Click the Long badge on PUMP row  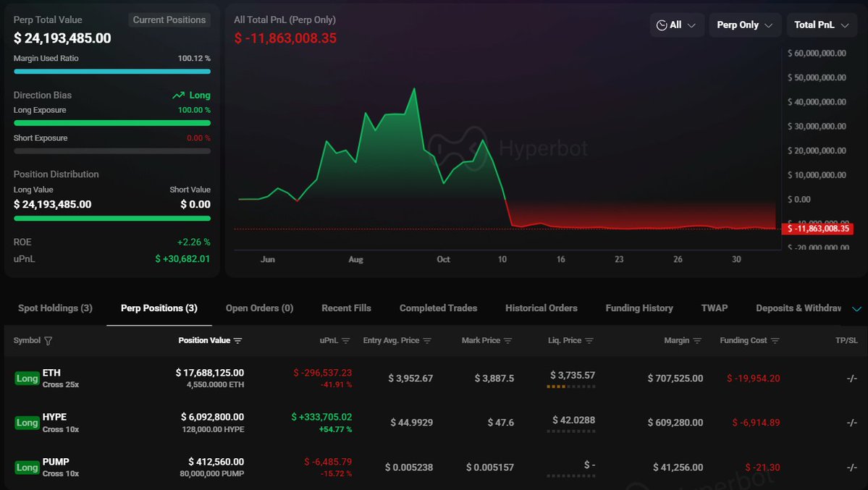click(27, 468)
